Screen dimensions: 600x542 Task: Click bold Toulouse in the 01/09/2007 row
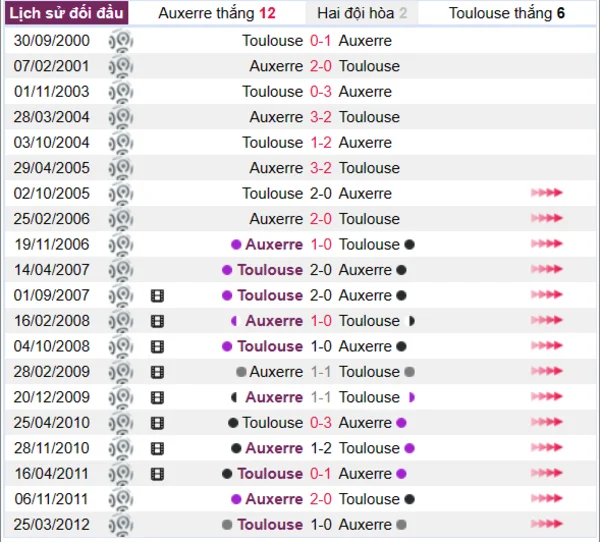click(270, 295)
